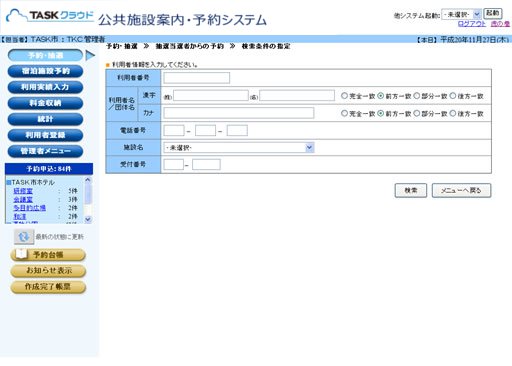
Task: Open the 宿泊施設予約 menu
Action: 45,71
